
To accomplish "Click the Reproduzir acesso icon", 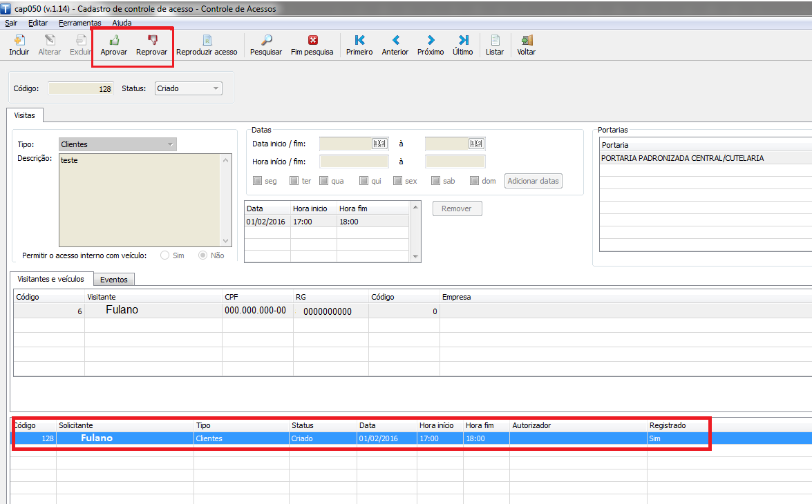I will (x=207, y=40).
